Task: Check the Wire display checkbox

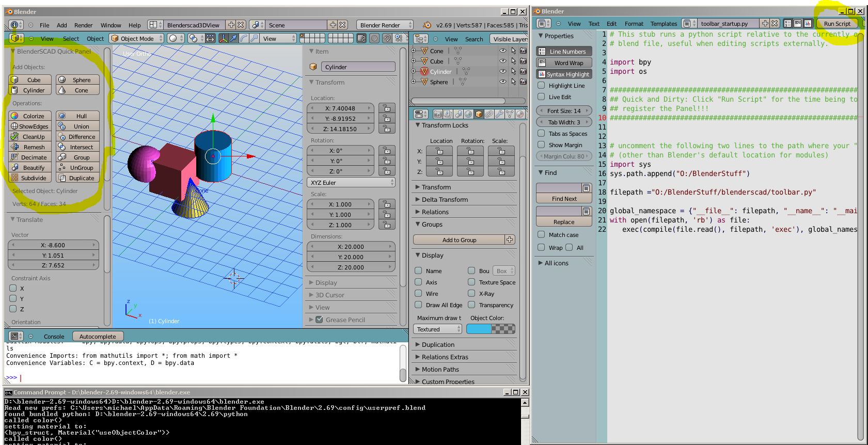Action: (418, 293)
